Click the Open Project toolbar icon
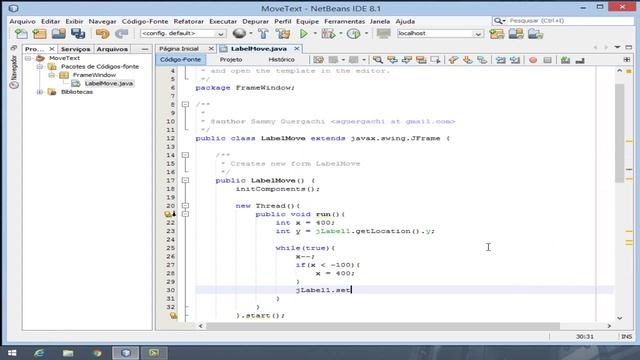 [x=58, y=33]
